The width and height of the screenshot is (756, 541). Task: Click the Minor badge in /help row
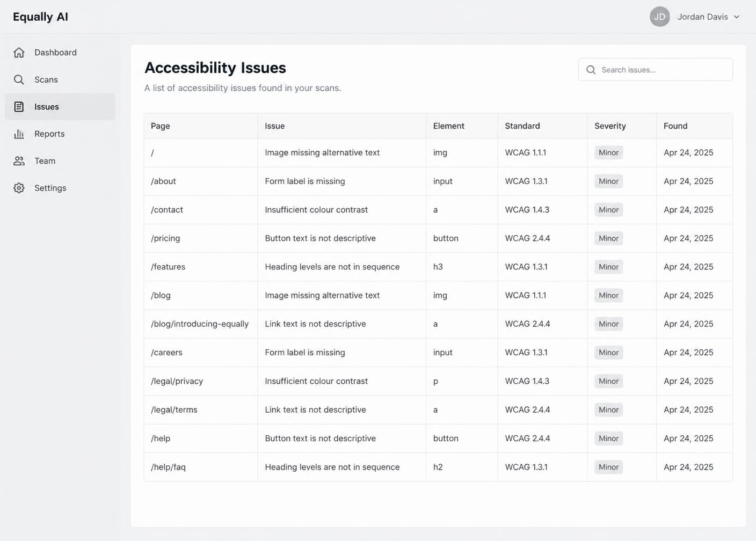[609, 438]
